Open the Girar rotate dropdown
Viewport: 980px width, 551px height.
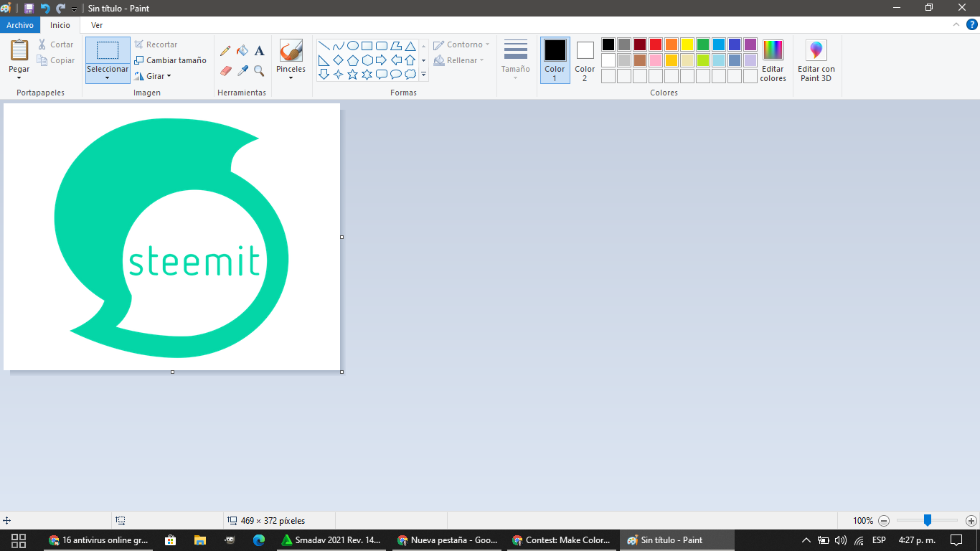(153, 76)
